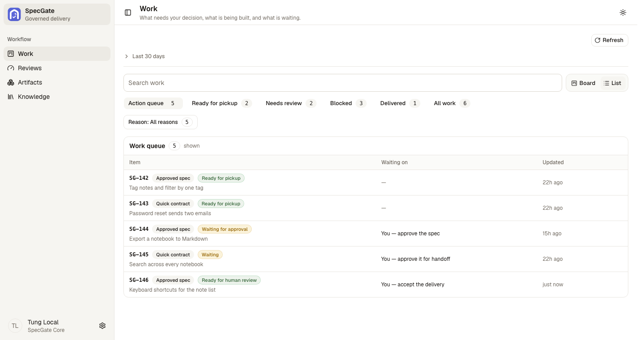Click the Waiting badge on SG-145
Screen dimensions: 644x340
tap(210, 255)
